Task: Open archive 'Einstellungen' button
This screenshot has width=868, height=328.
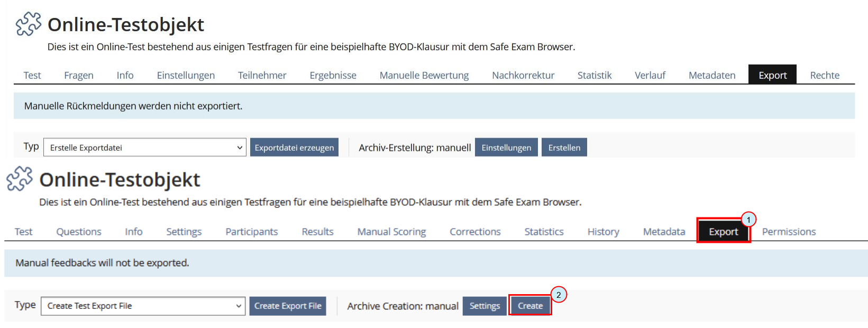Action: [x=506, y=148]
